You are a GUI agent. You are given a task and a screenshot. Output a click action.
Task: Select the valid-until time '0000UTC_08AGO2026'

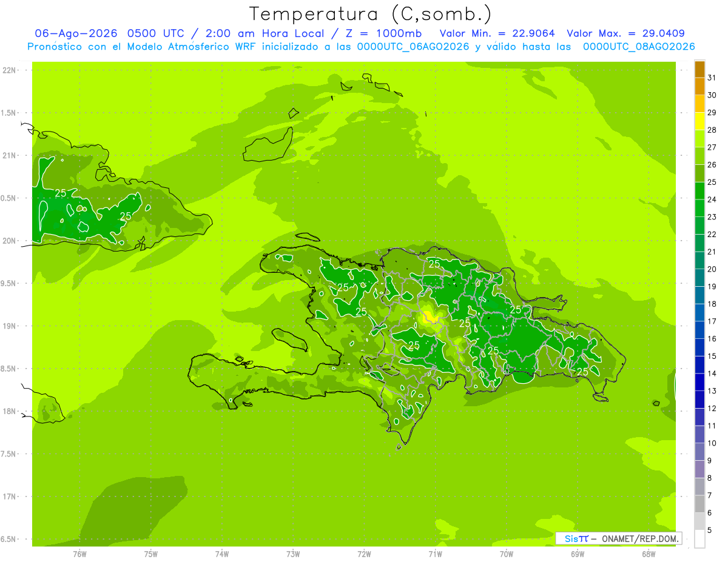click(x=639, y=47)
